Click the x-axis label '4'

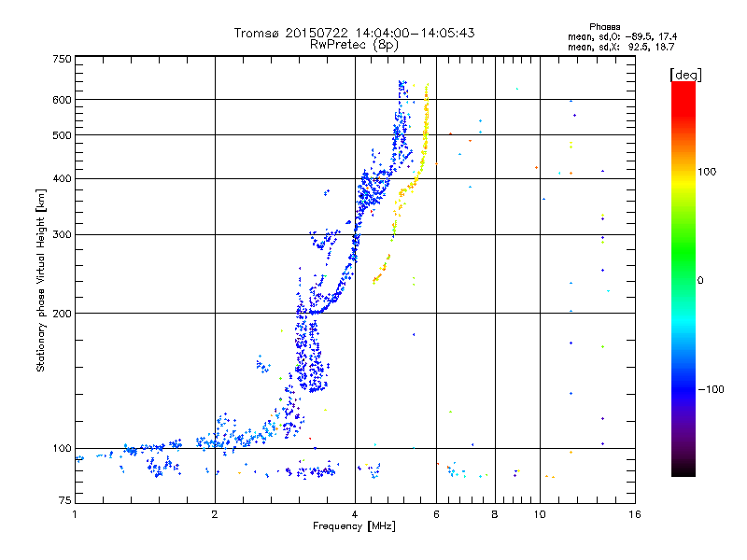pyautogui.click(x=355, y=514)
